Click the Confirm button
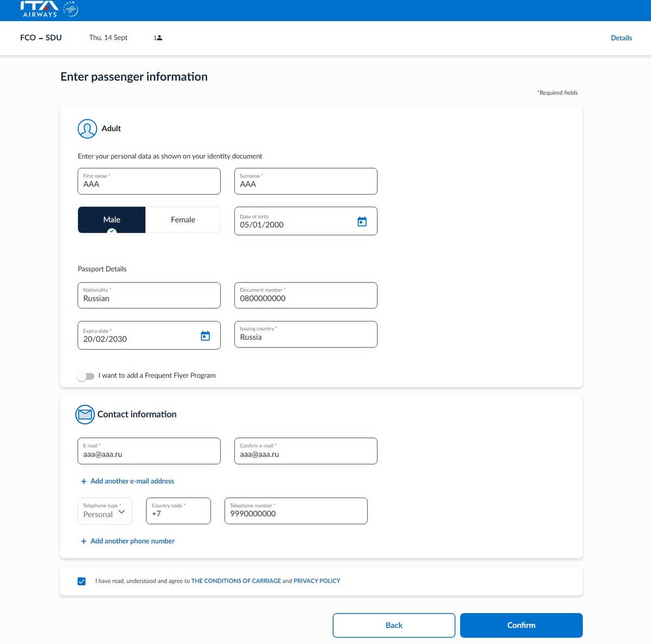This screenshot has width=651, height=644. [521, 625]
